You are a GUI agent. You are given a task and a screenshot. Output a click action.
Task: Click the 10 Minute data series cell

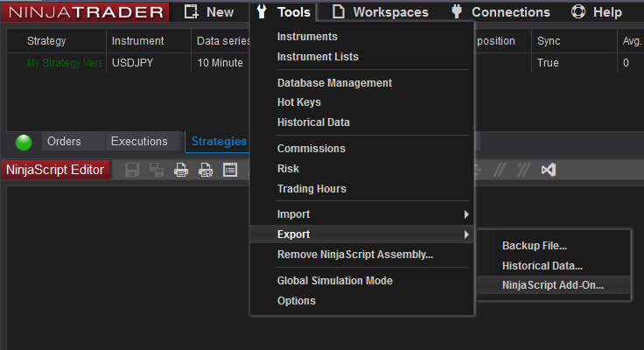pos(221,63)
